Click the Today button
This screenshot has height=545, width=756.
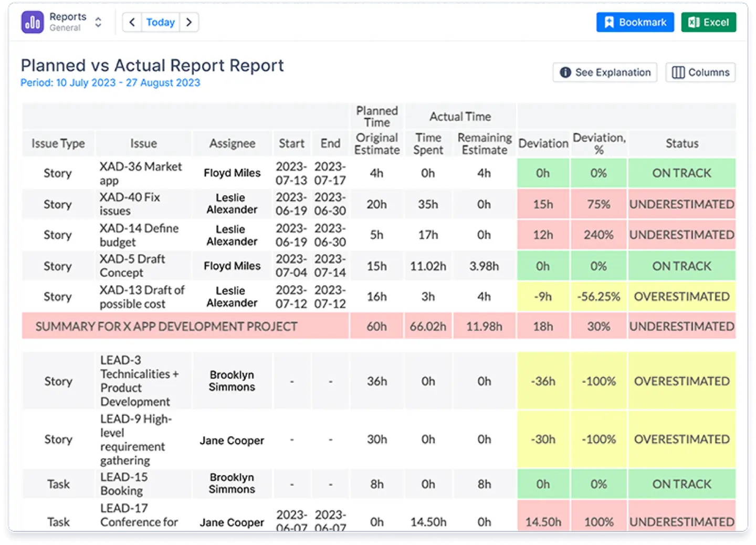[160, 22]
